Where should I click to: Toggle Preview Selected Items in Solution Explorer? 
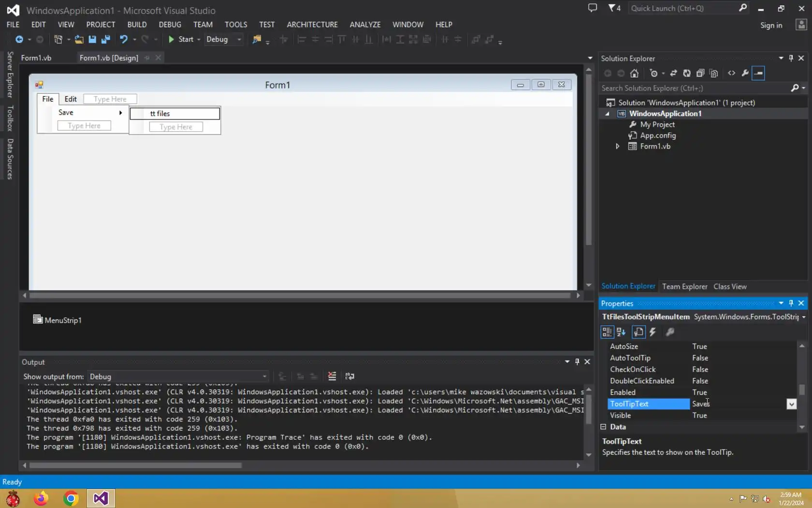759,73
